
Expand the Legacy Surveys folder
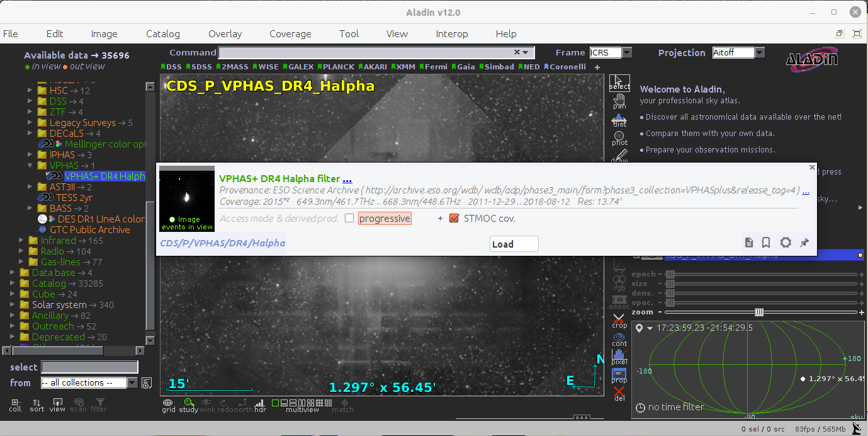tap(30, 123)
